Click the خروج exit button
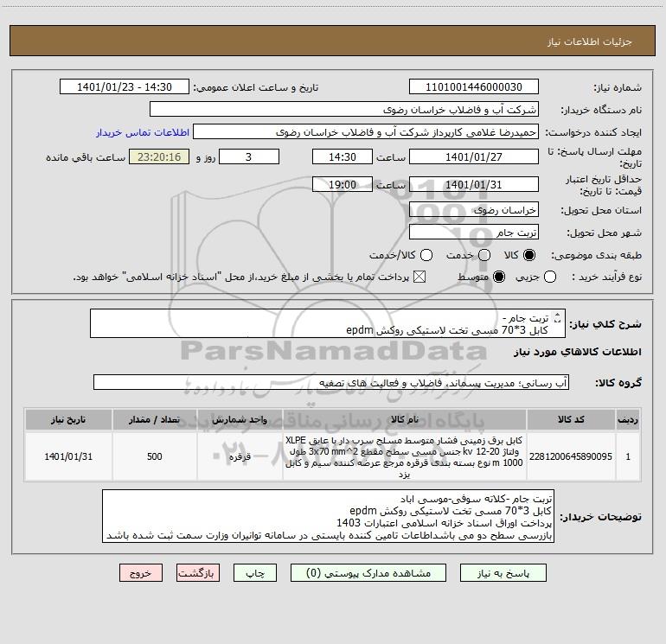666x644 pixels. pyautogui.click(x=141, y=573)
